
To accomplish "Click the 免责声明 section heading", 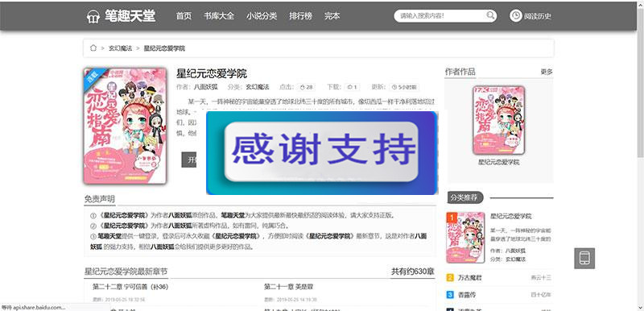I will tap(100, 199).
